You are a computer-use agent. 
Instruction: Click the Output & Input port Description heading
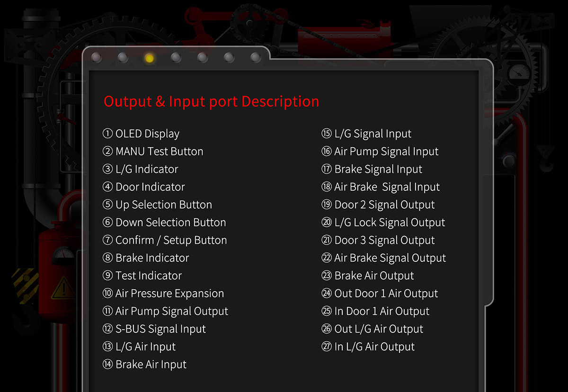click(x=211, y=101)
